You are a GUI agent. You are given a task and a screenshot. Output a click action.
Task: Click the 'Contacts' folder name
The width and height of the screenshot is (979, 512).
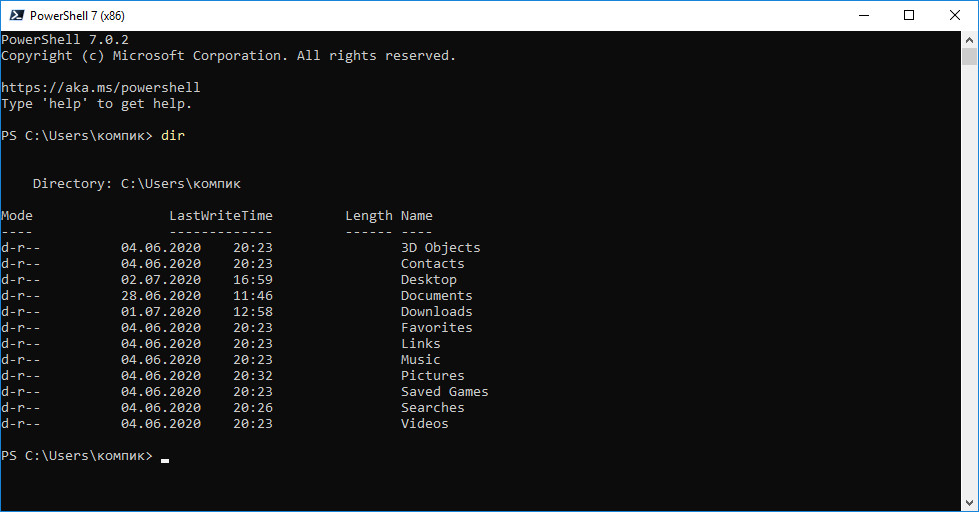point(433,263)
